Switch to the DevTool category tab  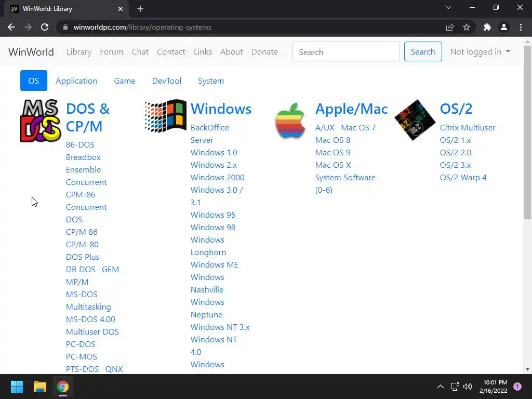[167, 81]
